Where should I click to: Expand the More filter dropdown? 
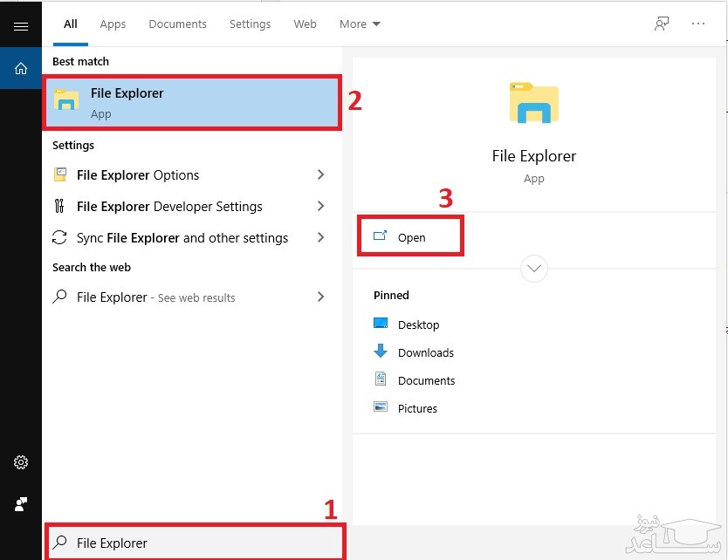(360, 24)
